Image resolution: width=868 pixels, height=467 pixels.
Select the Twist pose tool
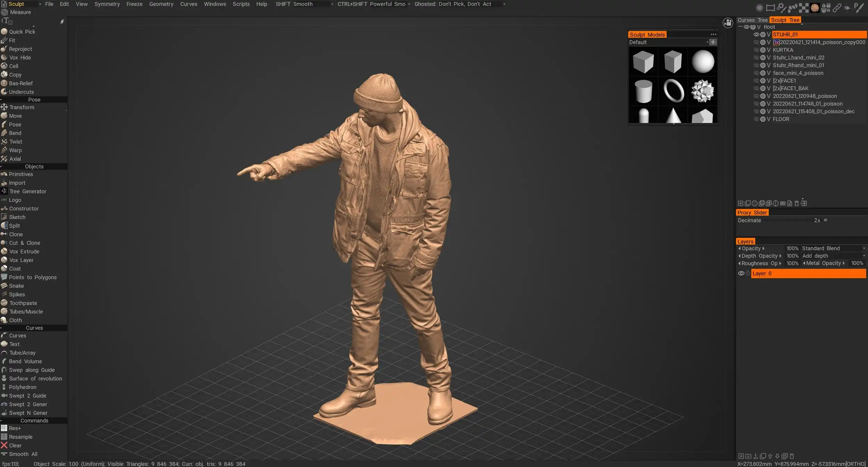[x=16, y=142]
